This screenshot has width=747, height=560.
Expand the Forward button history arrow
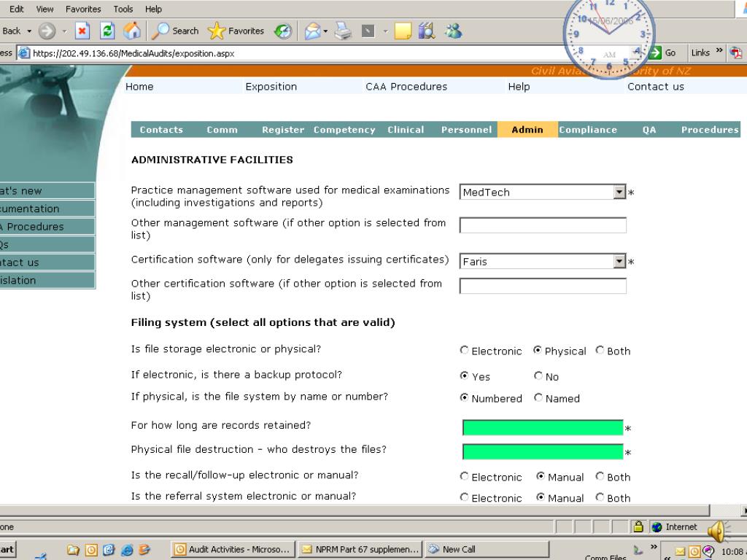[x=64, y=31]
